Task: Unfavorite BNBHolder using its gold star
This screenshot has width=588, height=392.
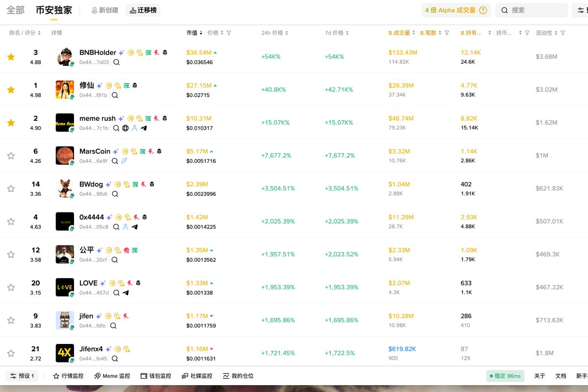Action: click(11, 57)
